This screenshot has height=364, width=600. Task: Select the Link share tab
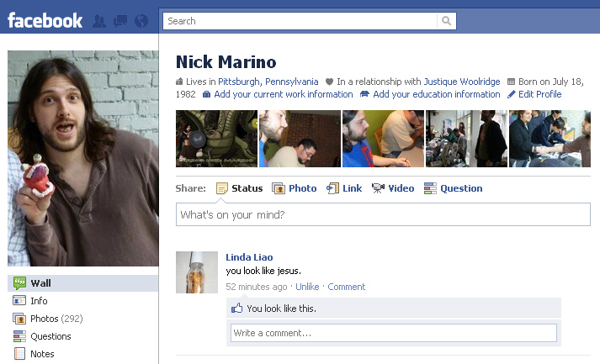point(344,188)
